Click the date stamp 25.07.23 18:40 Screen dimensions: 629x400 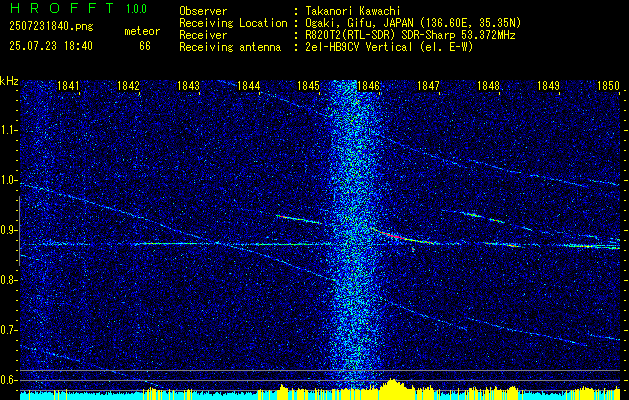[x=51, y=46]
